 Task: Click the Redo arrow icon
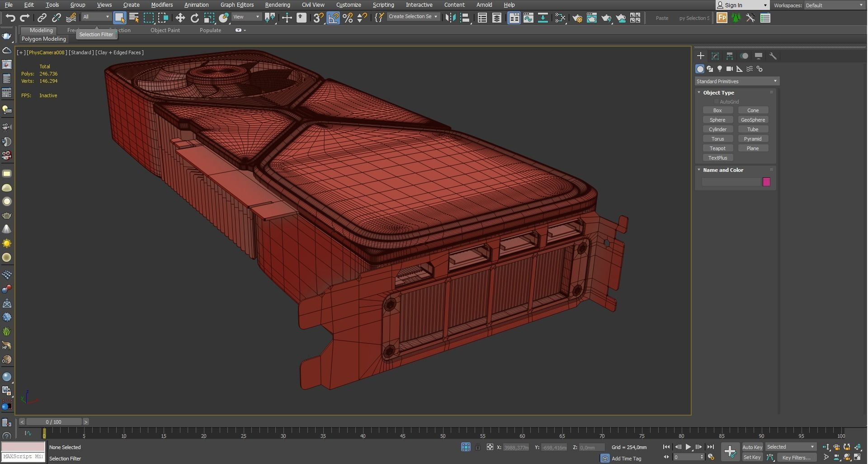(x=25, y=18)
